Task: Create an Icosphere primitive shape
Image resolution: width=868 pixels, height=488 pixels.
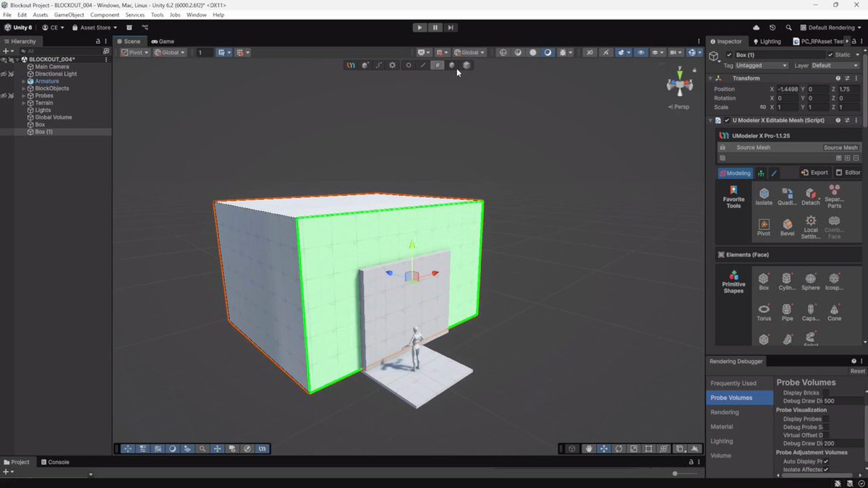Action: coord(834,282)
